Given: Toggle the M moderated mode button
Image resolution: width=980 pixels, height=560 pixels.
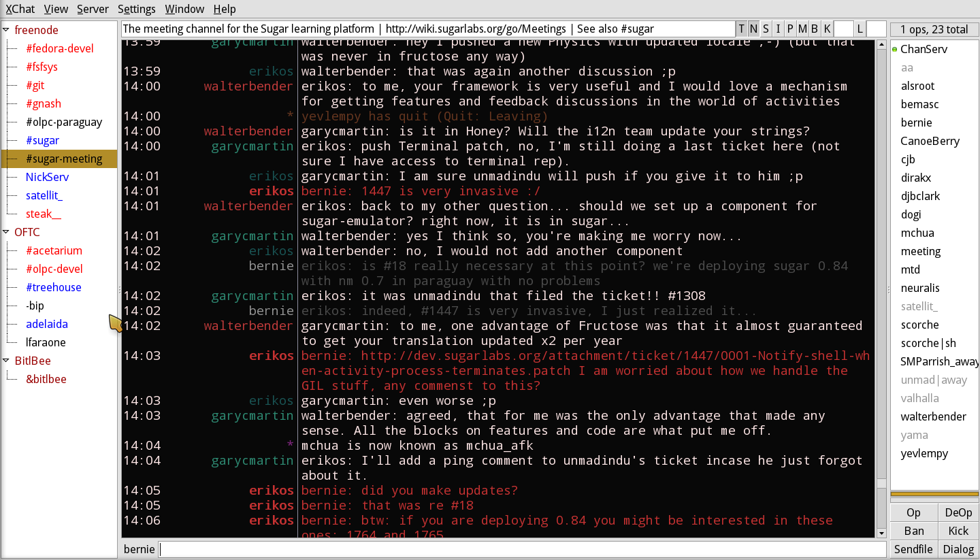Looking at the screenshot, I should coord(802,29).
